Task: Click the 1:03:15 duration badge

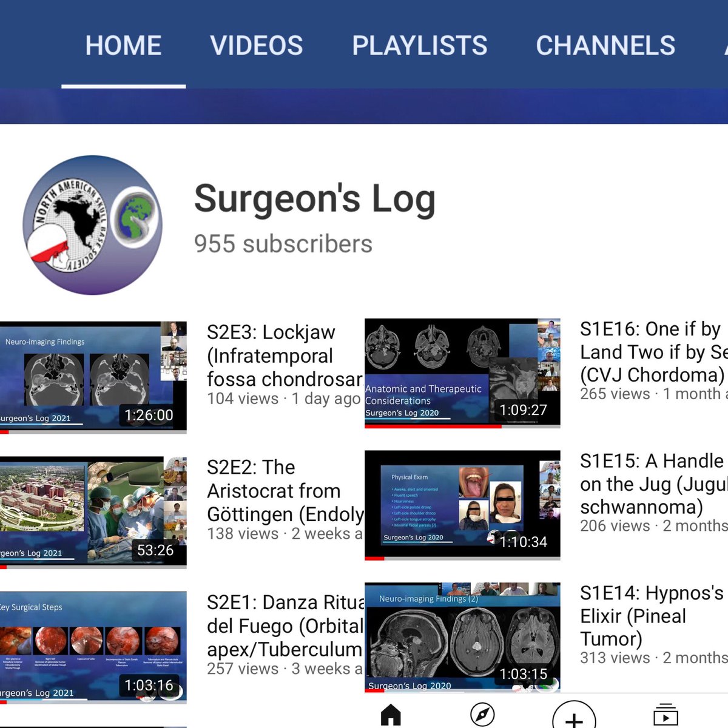Action: (x=523, y=674)
